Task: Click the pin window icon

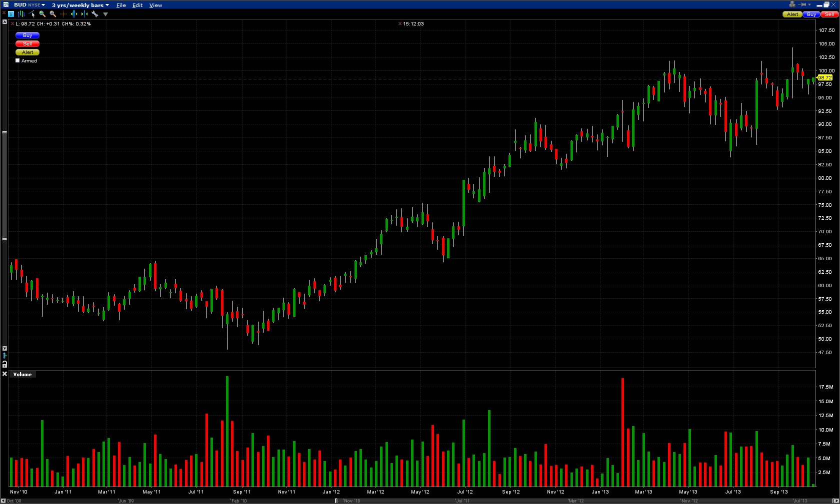Action: coord(803,4)
